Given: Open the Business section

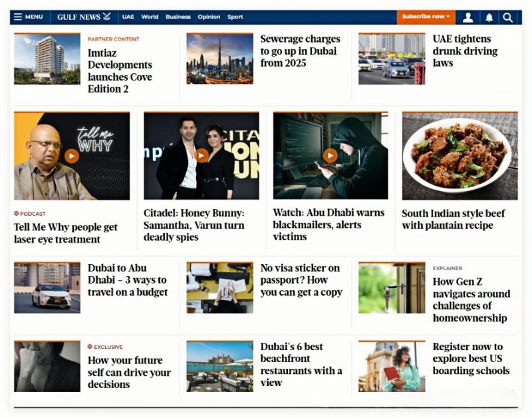Looking at the screenshot, I should [x=178, y=17].
